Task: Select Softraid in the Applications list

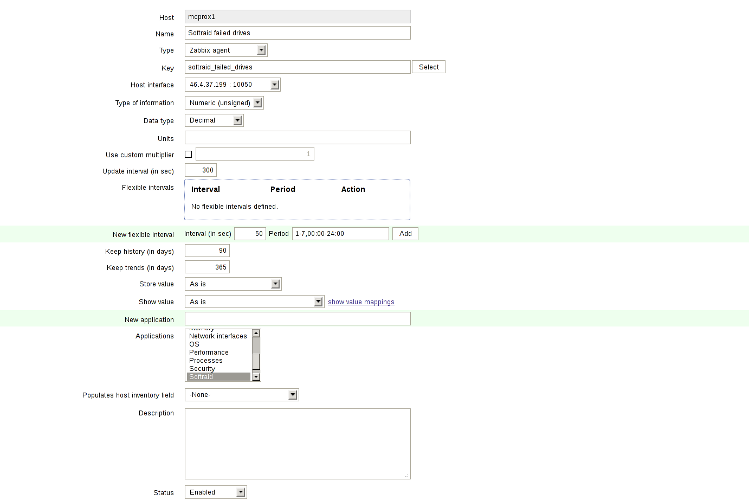Action: click(218, 377)
